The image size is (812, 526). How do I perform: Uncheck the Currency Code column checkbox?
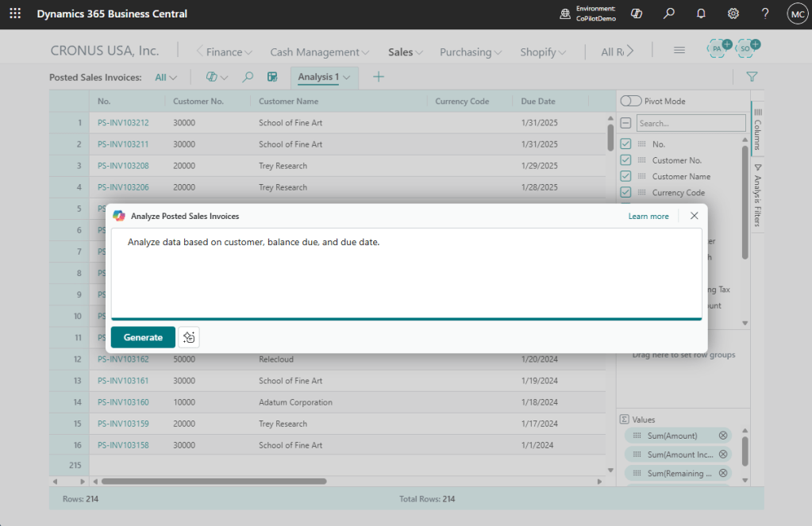[x=625, y=193]
